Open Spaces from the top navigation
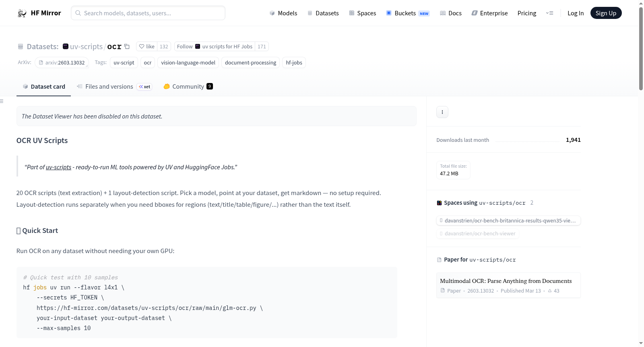644x347 pixels. [362, 13]
